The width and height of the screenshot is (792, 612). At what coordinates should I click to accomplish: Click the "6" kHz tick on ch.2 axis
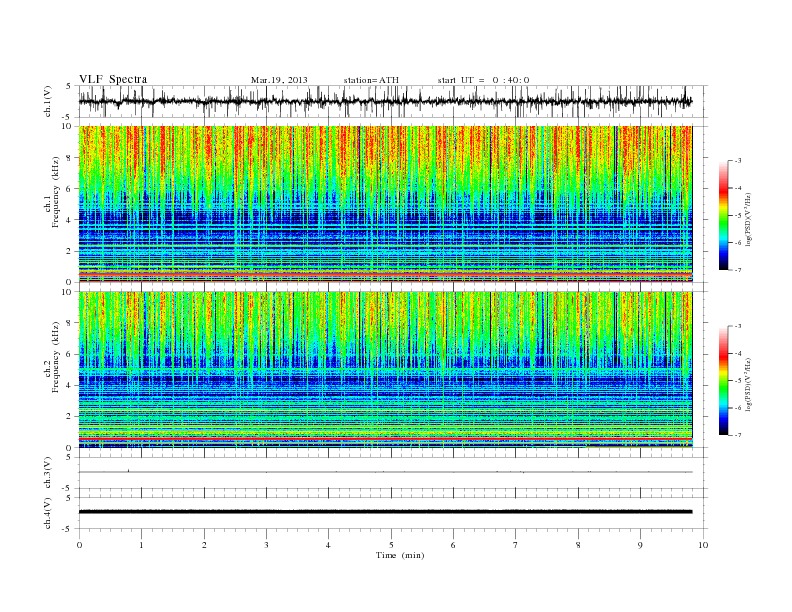pos(70,354)
